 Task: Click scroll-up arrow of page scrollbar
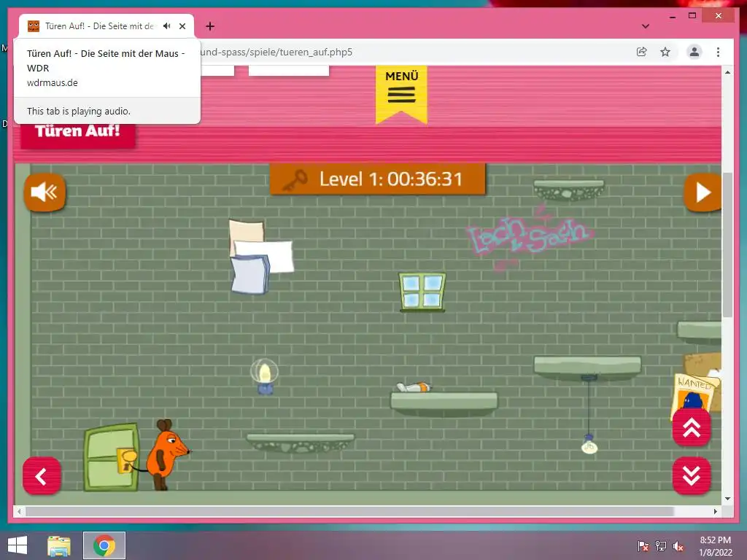coord(727,72)
